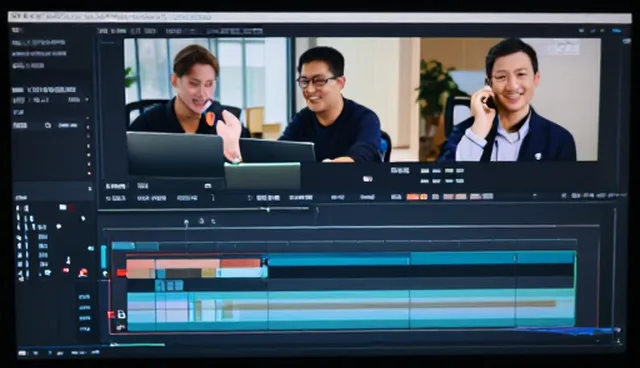Click the round white icon at the left edge of the video track

pos(105,273)
